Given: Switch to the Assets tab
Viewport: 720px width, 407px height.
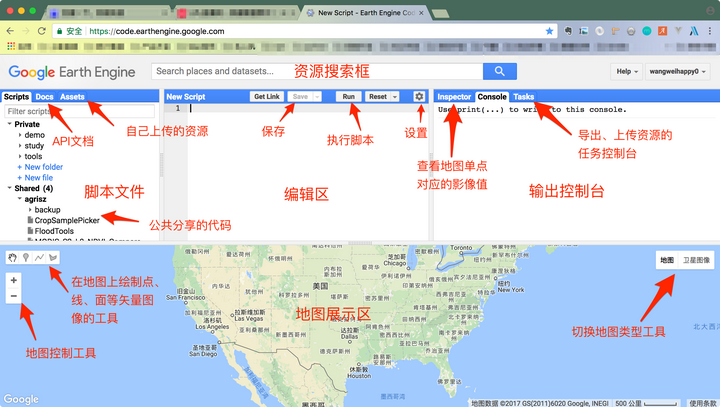Looking at the screenshot, I should coord(72,96).
